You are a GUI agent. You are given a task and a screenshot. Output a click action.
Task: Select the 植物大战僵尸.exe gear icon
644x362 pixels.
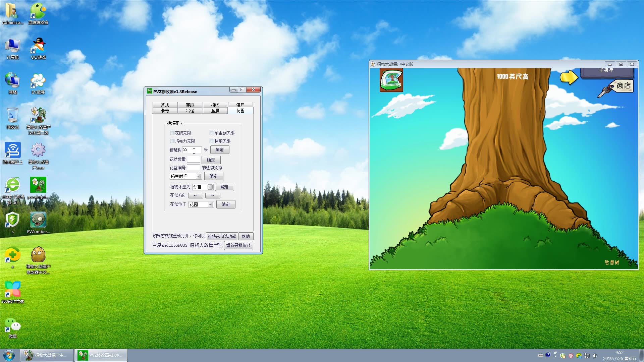click(38, 156)
